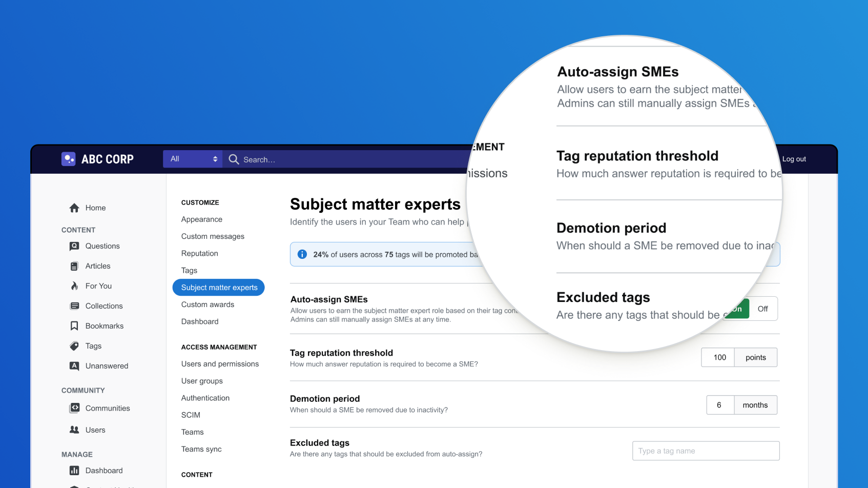The height and width of the screenshot is (488, 868).
Task: Click the ACCESS MANAGEMENT section header
Action: (x=219, y=347)
